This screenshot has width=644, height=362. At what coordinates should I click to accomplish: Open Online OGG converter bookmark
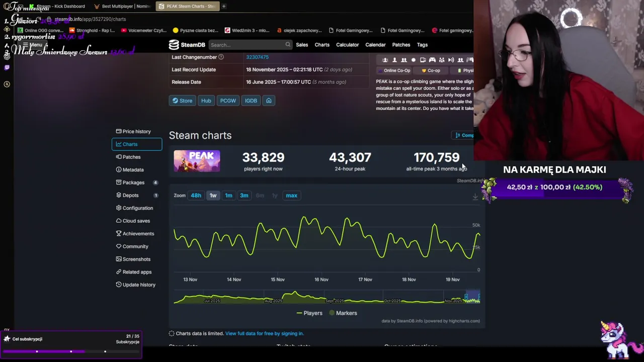pyautogui.click(x=40, y=30)
